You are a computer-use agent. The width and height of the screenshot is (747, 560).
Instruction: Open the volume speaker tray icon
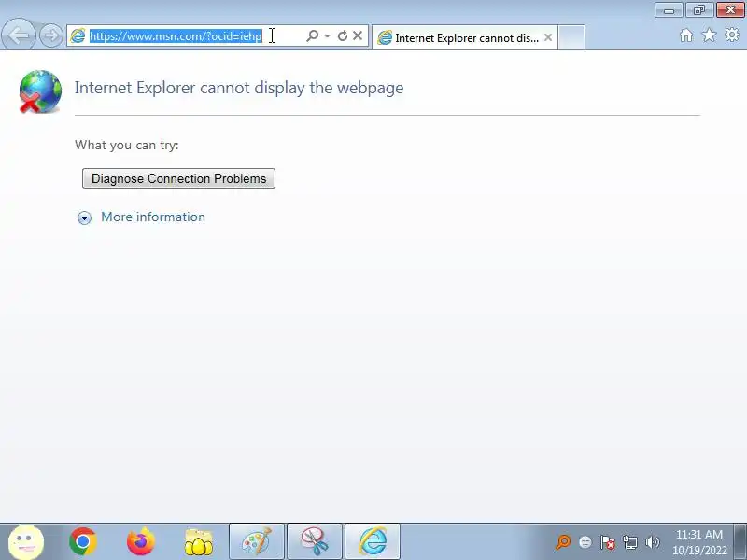point(652,542)
